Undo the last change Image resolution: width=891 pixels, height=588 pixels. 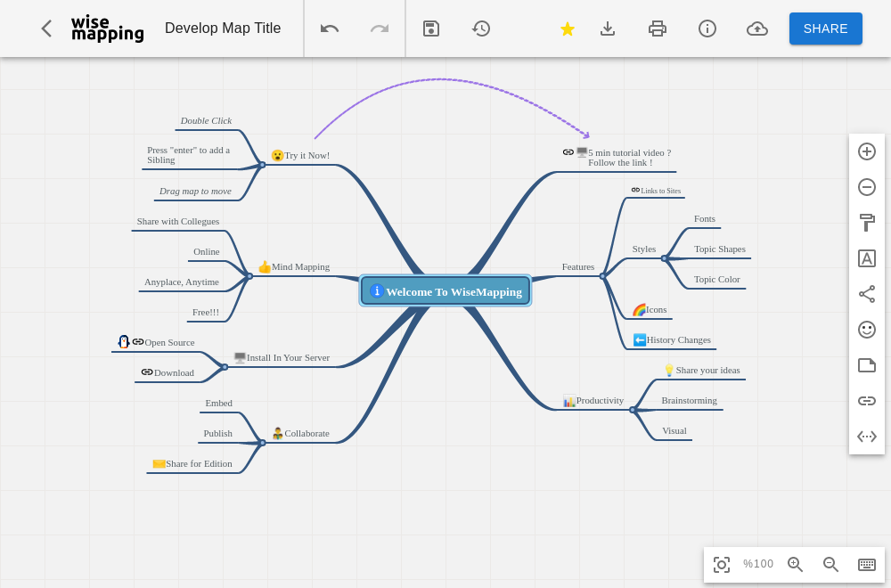(x=330, y=29)
